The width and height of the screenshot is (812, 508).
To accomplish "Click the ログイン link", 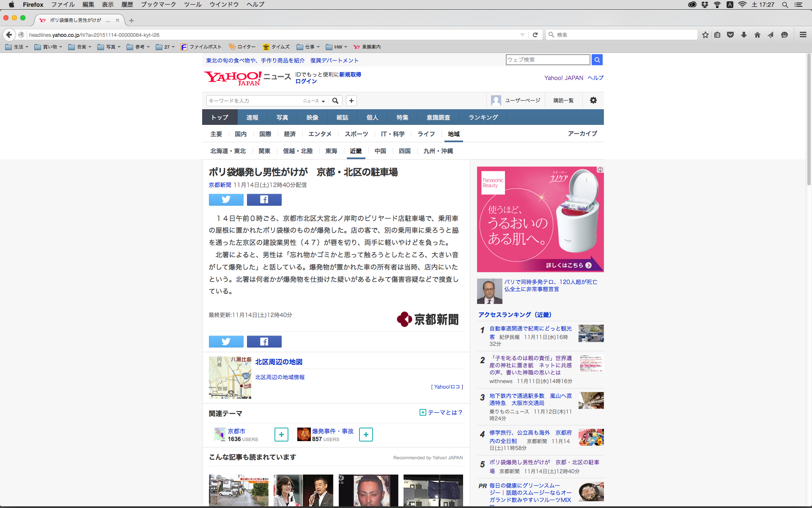I will (306, 81).
